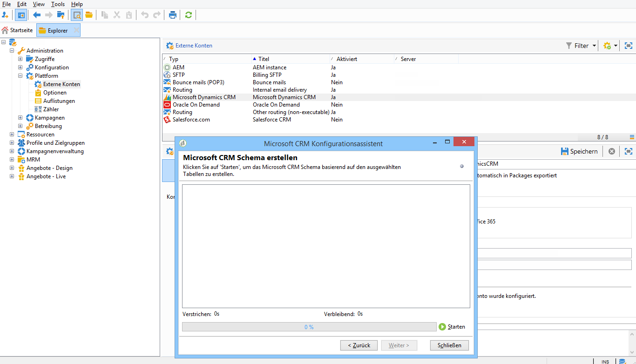Click the 0 % progress bar
636x364 pixels.
309,327
